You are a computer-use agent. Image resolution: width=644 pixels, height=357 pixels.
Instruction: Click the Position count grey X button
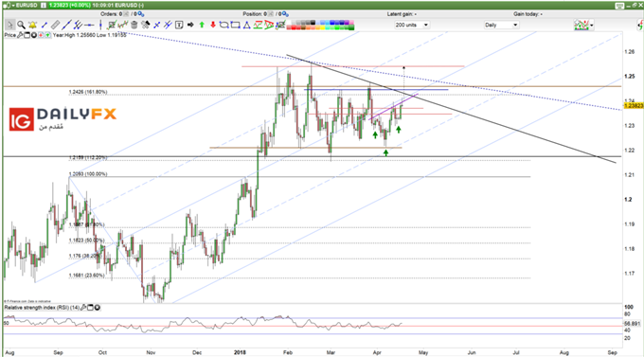(x=271, y=14)
